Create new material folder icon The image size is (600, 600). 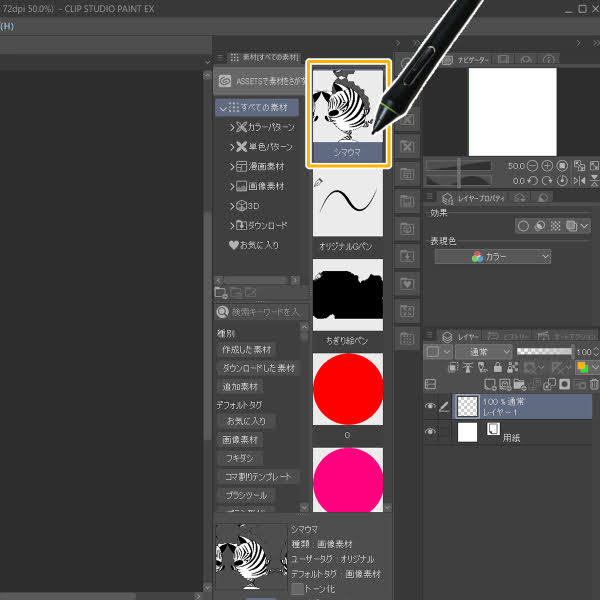(x=221, y=293)
